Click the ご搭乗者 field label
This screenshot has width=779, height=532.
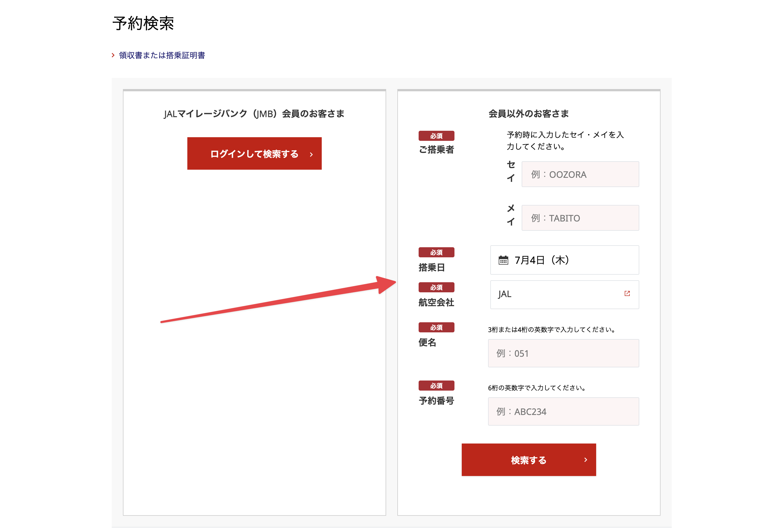(x=436, y=150)
